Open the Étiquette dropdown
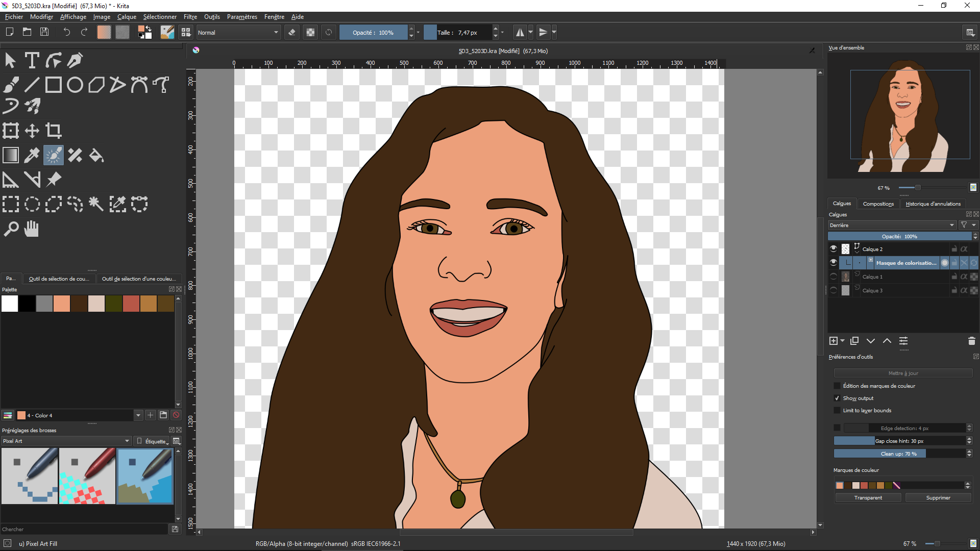Viewport: 980px width, 551px height. 153,441
